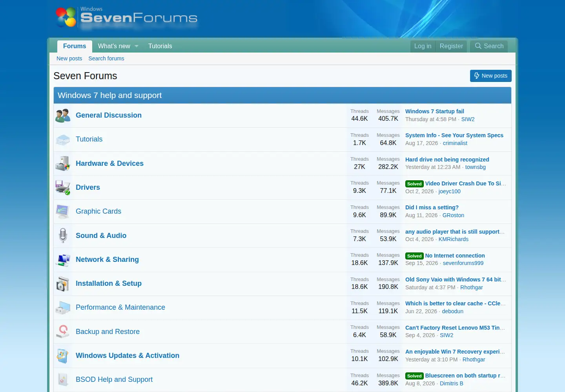Click username GRoston
565x392 pixels.
(453, 215)
